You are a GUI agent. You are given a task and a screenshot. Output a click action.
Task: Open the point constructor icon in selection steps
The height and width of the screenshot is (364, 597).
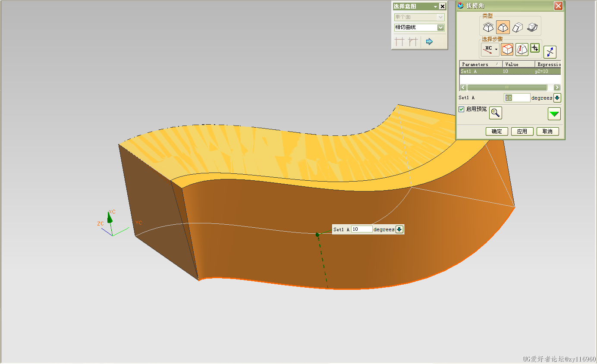[x=535, y=48]
